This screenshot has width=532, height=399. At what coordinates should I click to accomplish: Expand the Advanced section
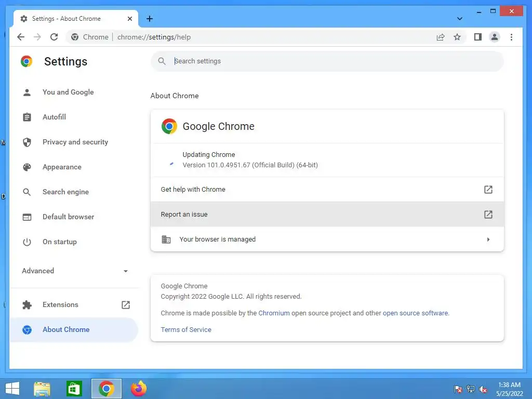coord(74,271)
